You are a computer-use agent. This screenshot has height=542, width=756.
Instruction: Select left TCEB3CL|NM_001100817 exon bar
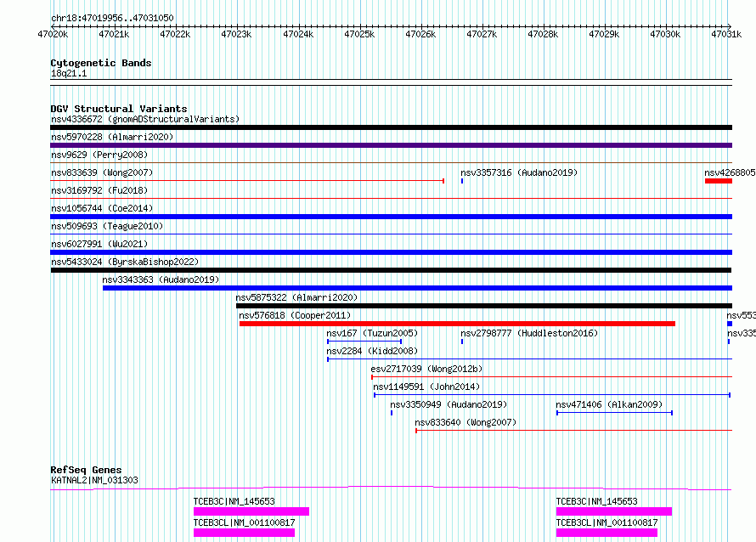pos(244,533)
